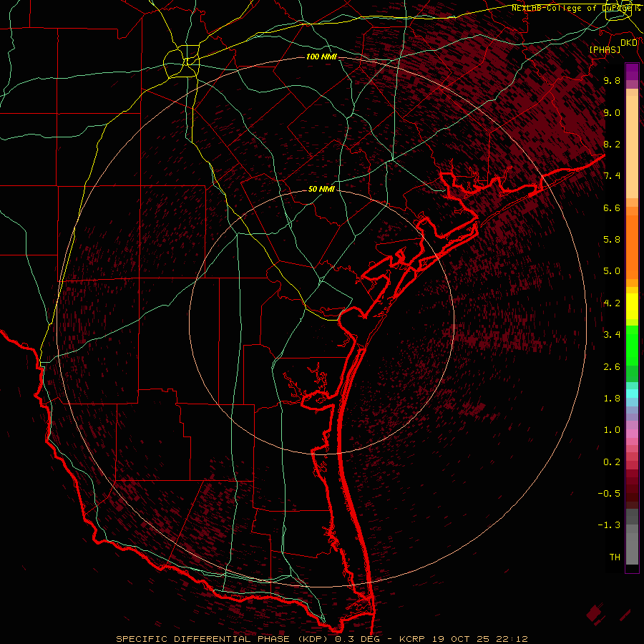This screenshot has height=644, width=644.
Task: Click the "KCRP" station ID in the caption
Action: [412, 639]
